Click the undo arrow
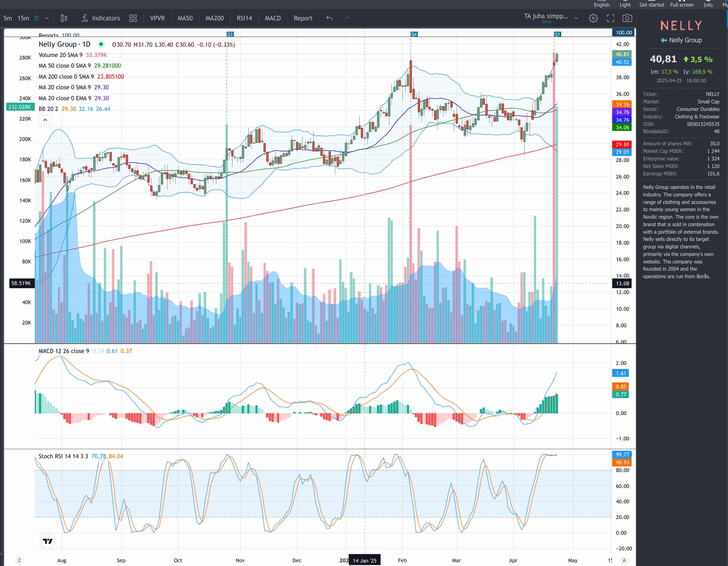728x566 pixels. point(329,18)
